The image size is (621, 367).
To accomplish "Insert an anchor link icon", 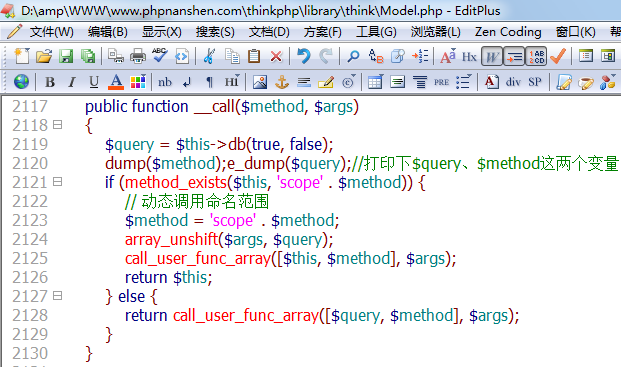I will (282, 82).
